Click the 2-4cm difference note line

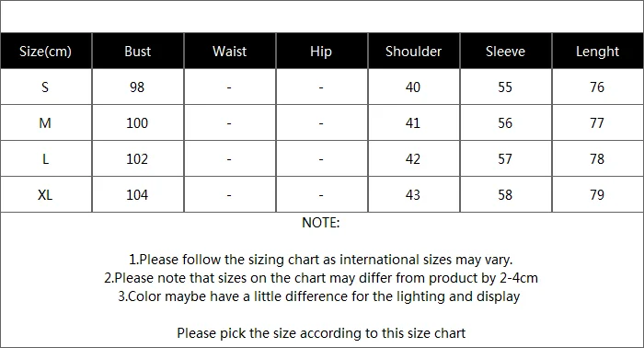coord(321,278)
